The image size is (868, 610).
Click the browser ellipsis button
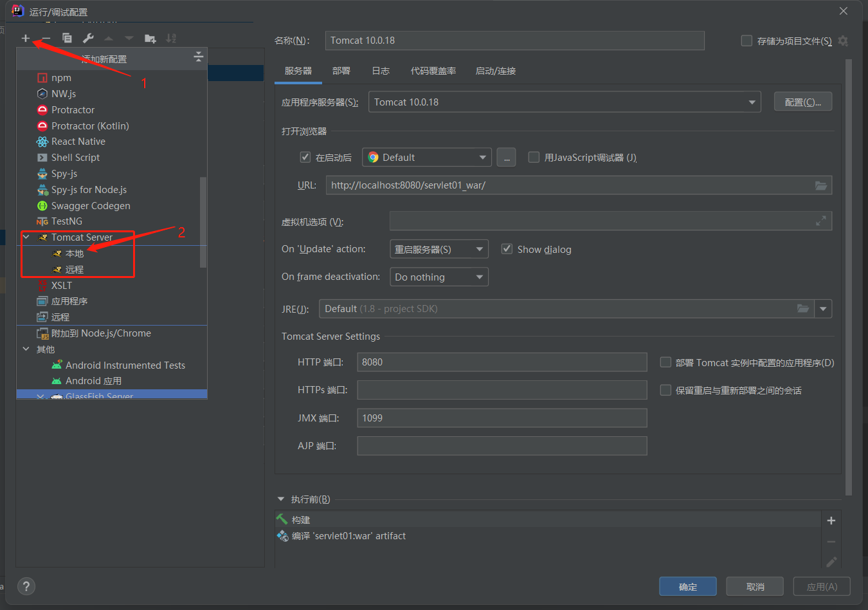click(506, 158)
